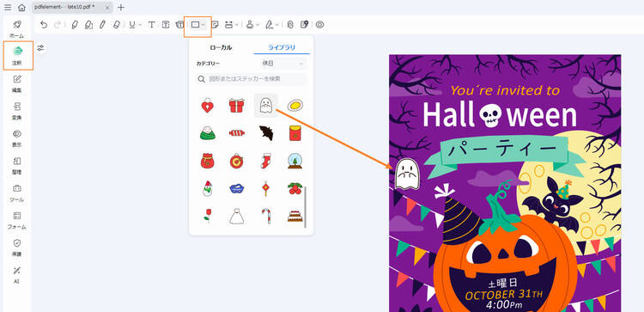Open the properties sliders panel icon
The height and width of the screenshot is (312, 644).
click(40, 48)
